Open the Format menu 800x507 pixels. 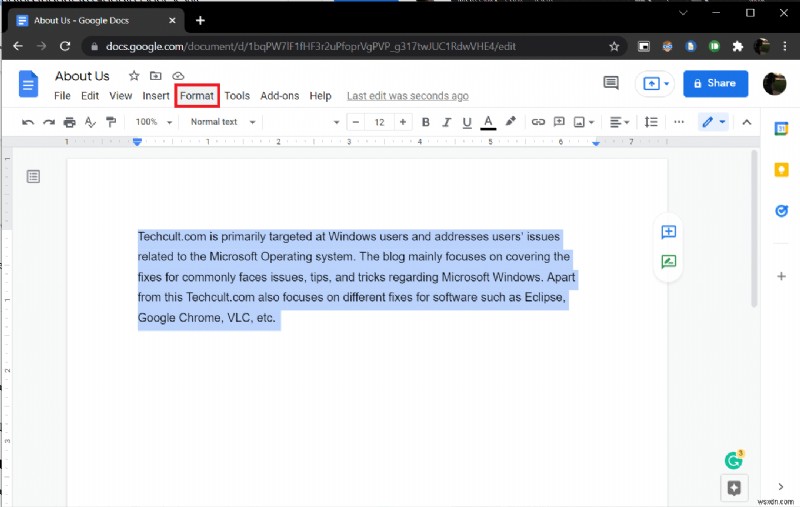tap(197, 96)
